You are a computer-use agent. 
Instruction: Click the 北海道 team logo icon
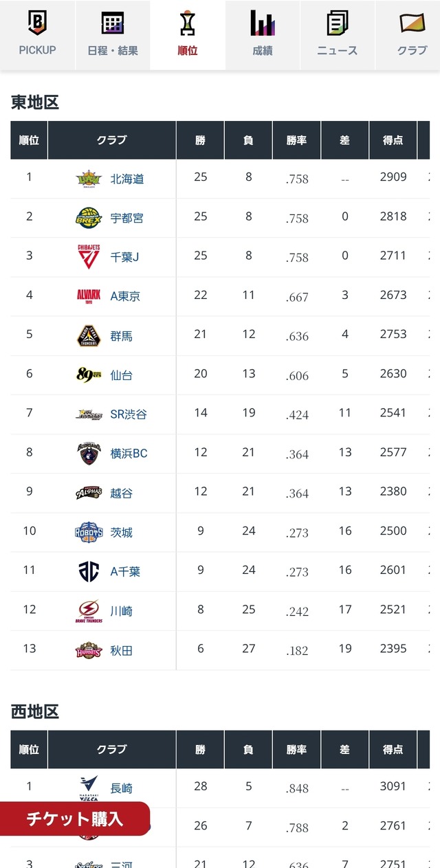coord(89,179)
